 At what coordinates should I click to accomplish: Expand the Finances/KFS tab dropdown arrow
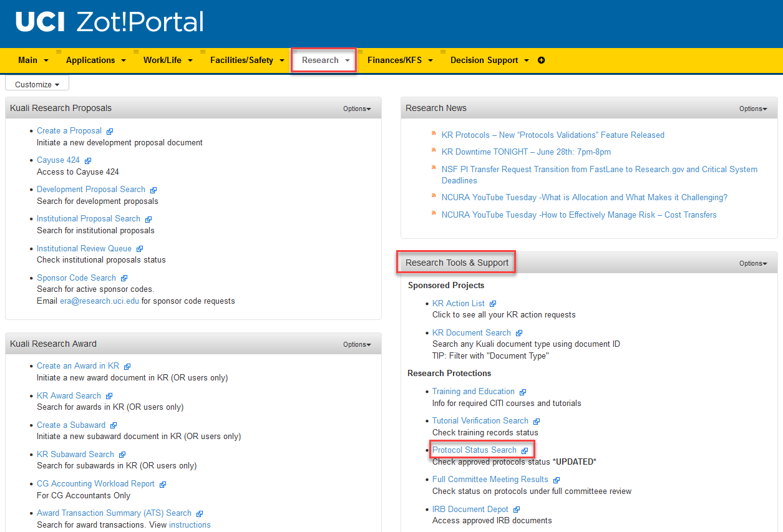click(430, 60)
